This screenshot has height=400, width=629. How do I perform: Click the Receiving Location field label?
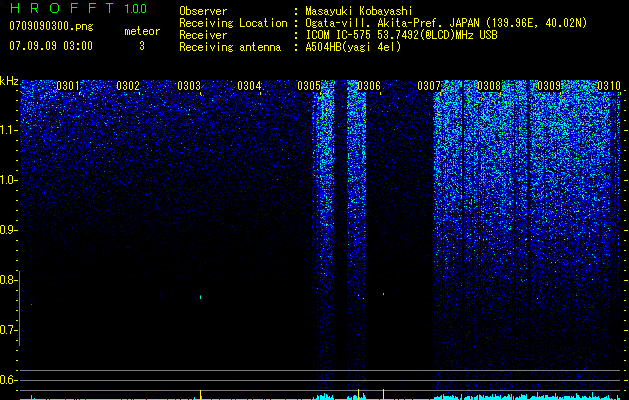coord(233,23)
